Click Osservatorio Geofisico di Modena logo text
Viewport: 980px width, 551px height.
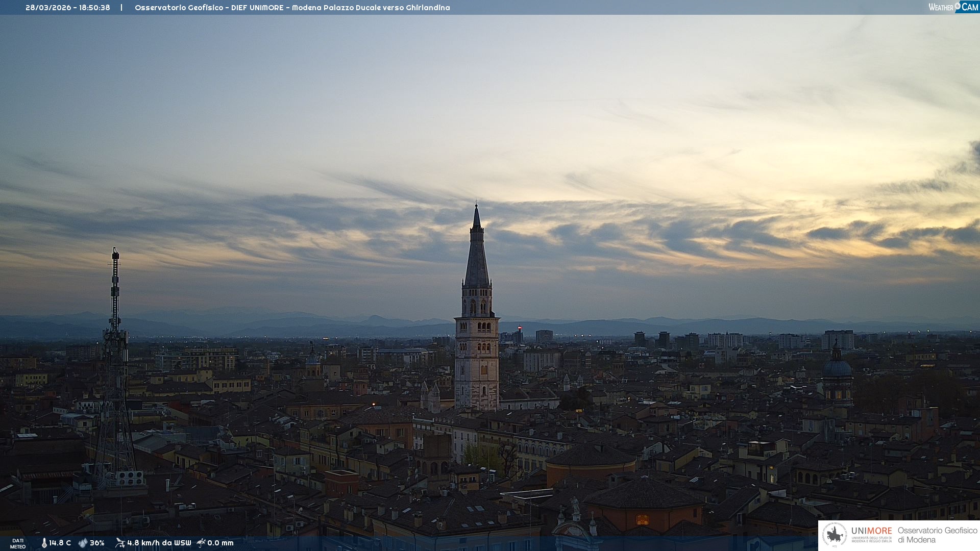tap(937, 535)
